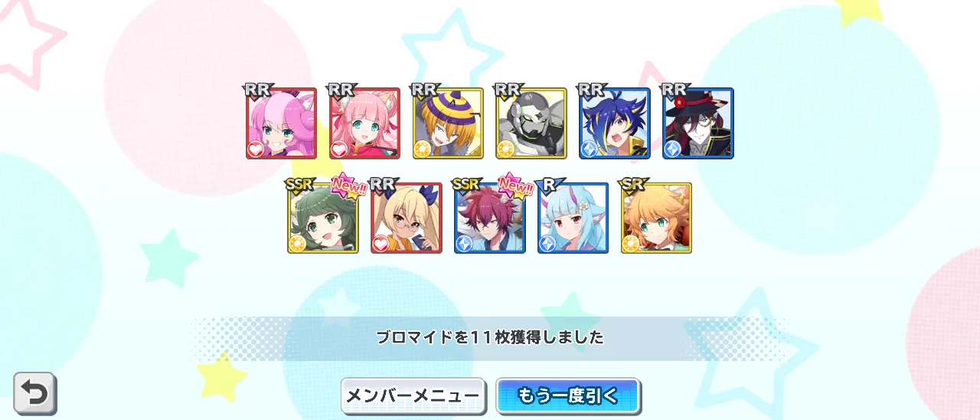Select the pink-haired cat-ear RR card

pos(364,123)
